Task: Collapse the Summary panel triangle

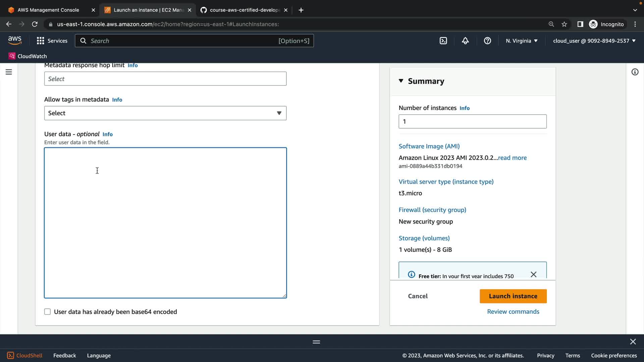Action: [x=401, y=81]
